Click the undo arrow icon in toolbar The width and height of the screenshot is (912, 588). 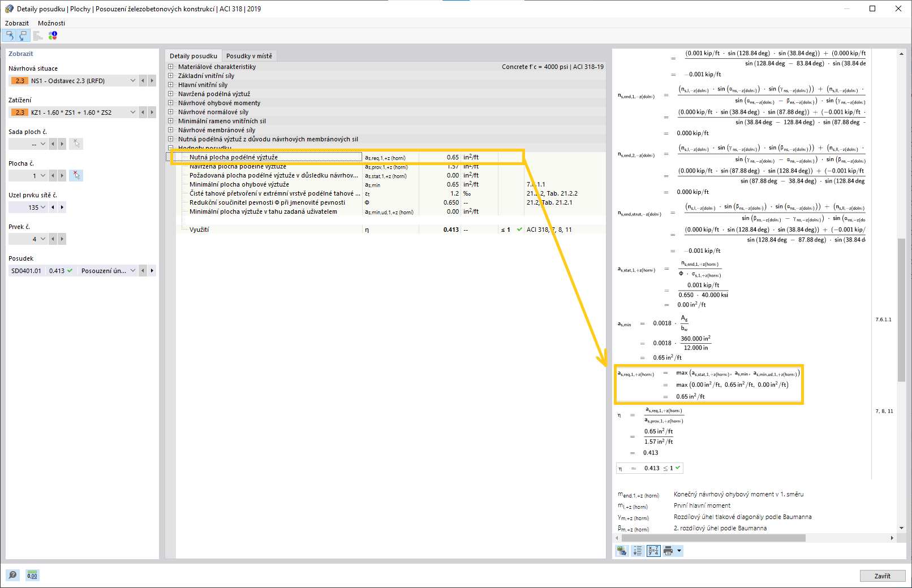pyautogui.click(x=10, y=35)
